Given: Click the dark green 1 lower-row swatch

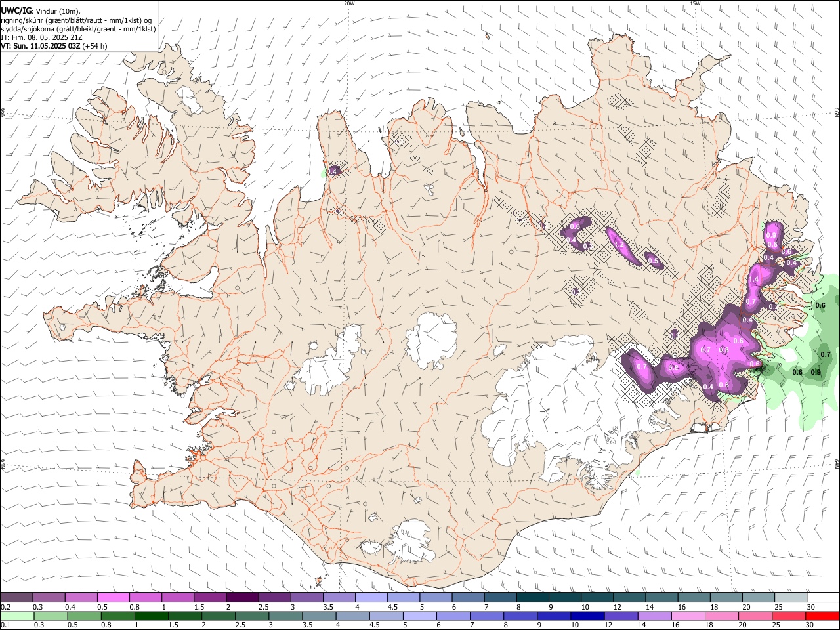Looking at the screenshot, I should pos(151,616).
